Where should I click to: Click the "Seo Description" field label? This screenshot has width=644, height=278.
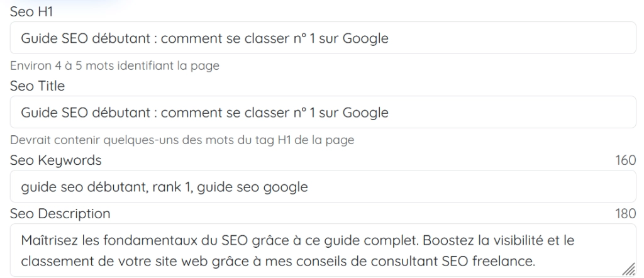60,214
